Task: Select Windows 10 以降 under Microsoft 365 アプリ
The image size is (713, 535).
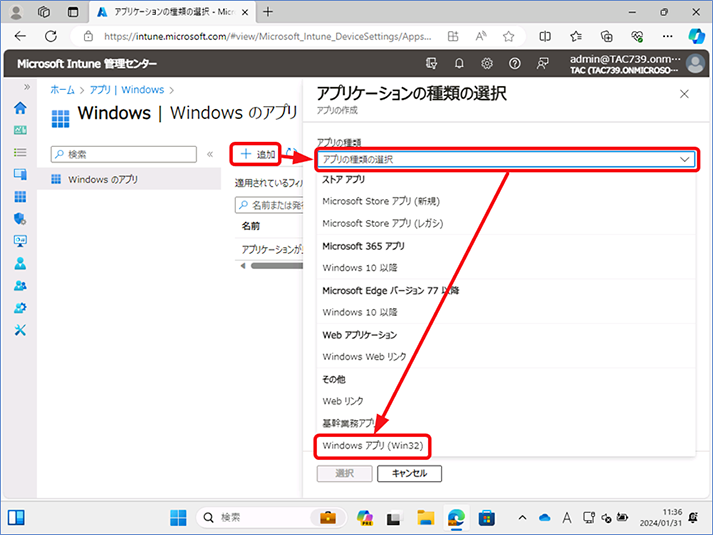Action: (360, 268)
